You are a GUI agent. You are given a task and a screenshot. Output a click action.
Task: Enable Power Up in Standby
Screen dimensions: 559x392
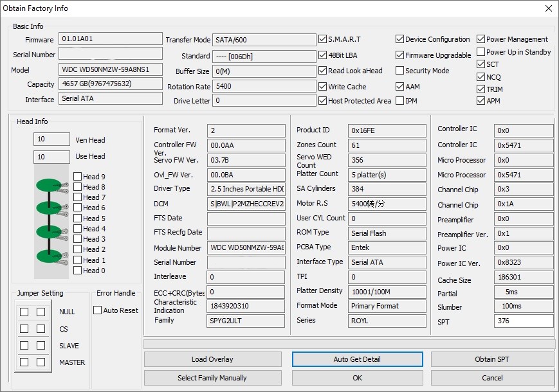point(481,52)
